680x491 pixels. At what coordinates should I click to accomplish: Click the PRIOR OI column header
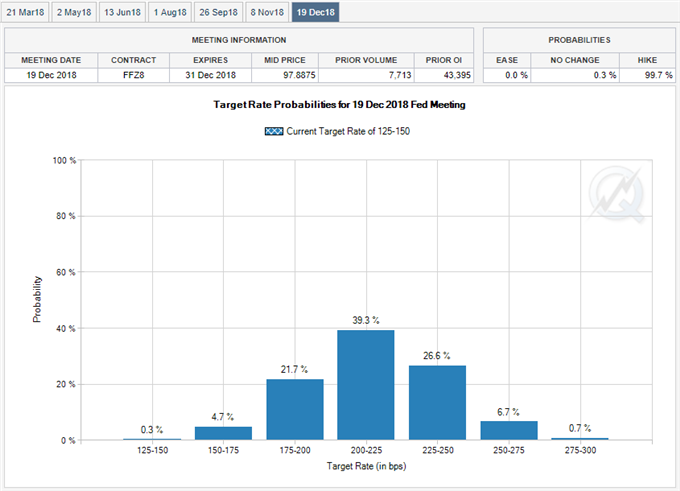coord(444,60)
